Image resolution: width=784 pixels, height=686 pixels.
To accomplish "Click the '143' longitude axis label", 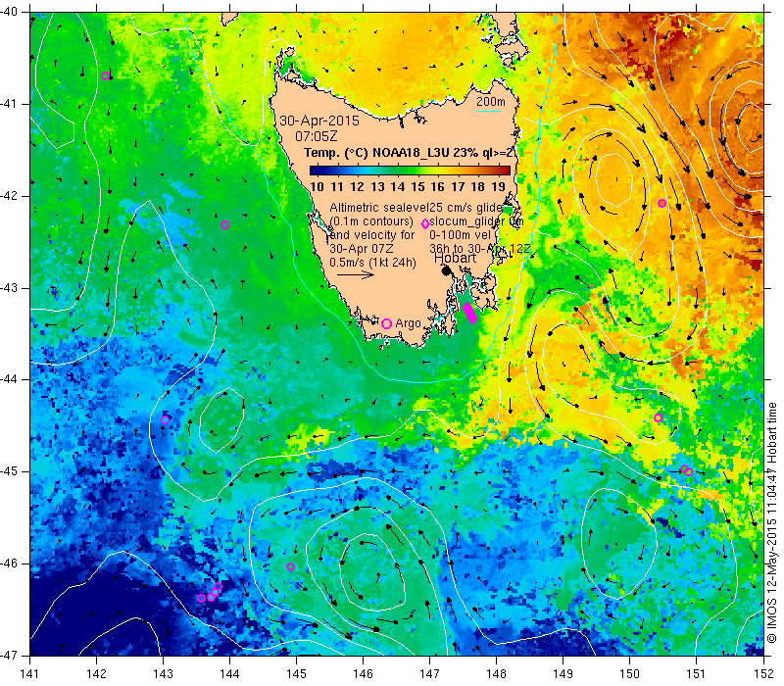I will point(164,673).
